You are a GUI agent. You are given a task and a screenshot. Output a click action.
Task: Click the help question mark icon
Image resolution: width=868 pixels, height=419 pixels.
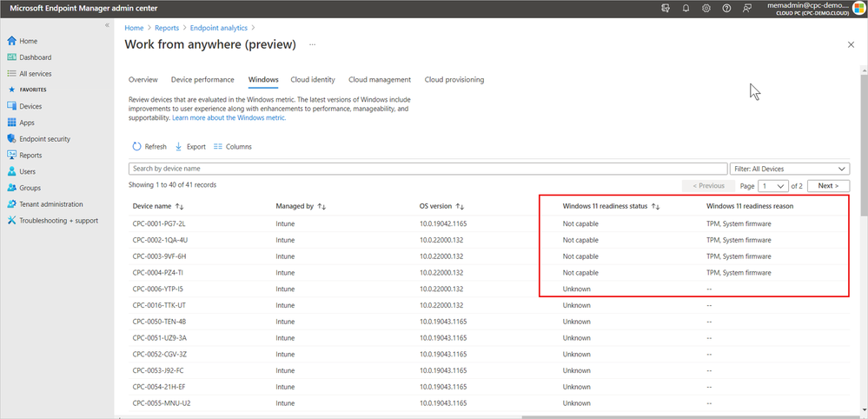point(727,9)
